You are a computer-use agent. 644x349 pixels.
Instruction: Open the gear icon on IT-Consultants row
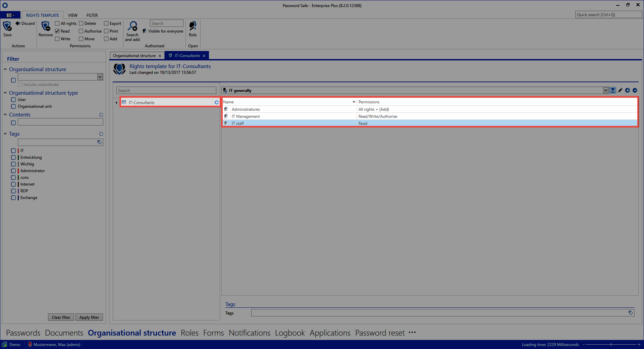[216, 102]
